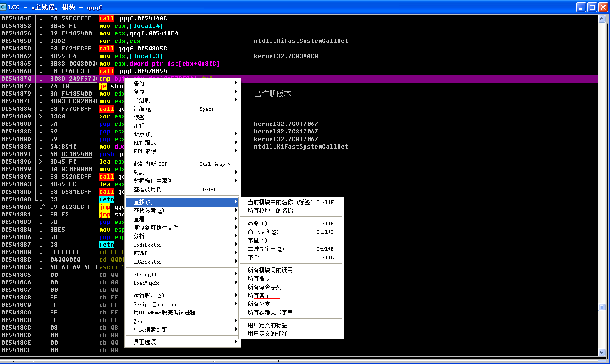Select 用OllyDump脱壳调试进程
Image resolution: width=610 pixels, height=364 pixels.
[x=183, y=312]
